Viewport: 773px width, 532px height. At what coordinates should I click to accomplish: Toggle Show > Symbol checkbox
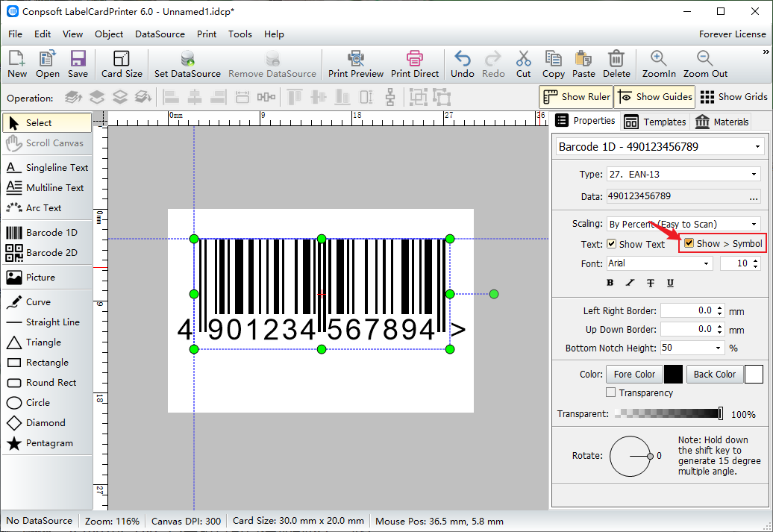pyautogui.click(x=689, y=243)
